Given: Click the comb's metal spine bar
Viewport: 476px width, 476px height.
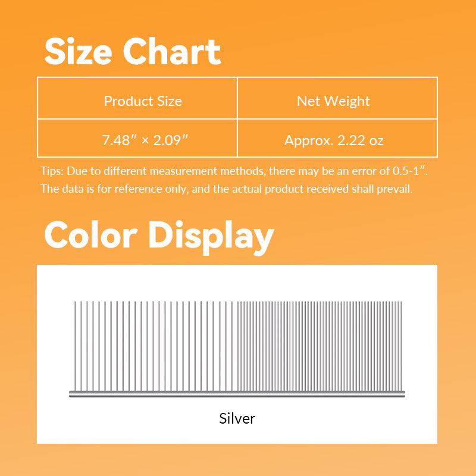Looking at the screenshot, I should pos(237,394).
